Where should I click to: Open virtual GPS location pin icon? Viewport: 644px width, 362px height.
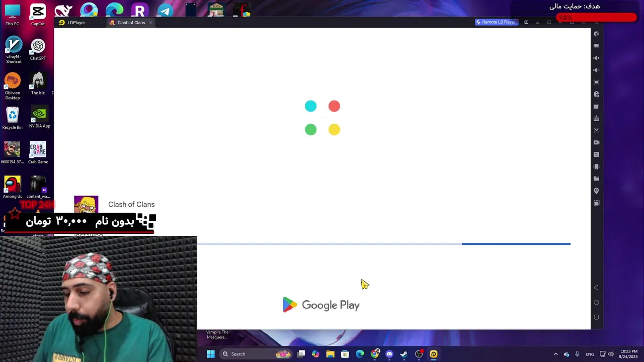[596, 191]
